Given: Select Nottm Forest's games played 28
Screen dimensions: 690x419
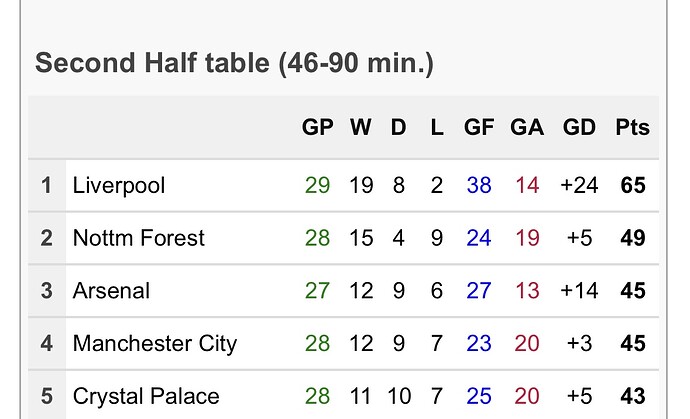Looking at the screenshot, I should point(317,238).
